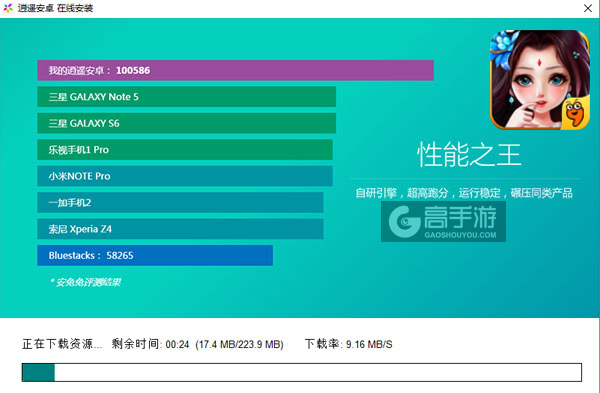Click the 逍遥安卓 logo in the title bar
The image size is (600, 393).
(8, 8)
